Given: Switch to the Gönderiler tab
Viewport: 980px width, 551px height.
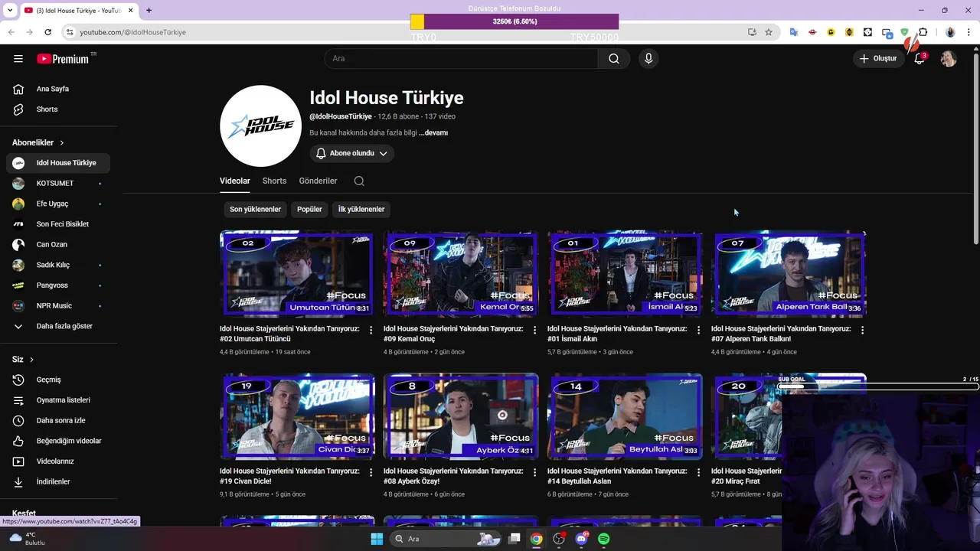Looking at the screenshot, I should click(x=318, y=181).
